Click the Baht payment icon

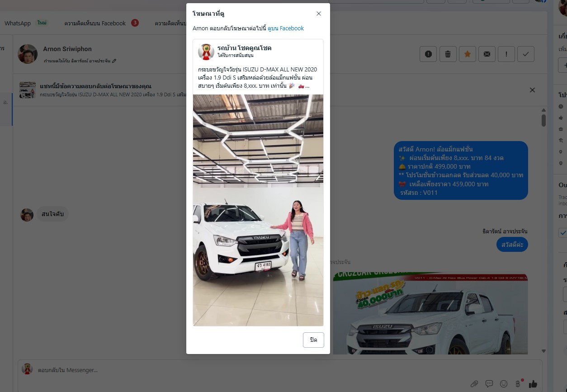pos(518,384)
